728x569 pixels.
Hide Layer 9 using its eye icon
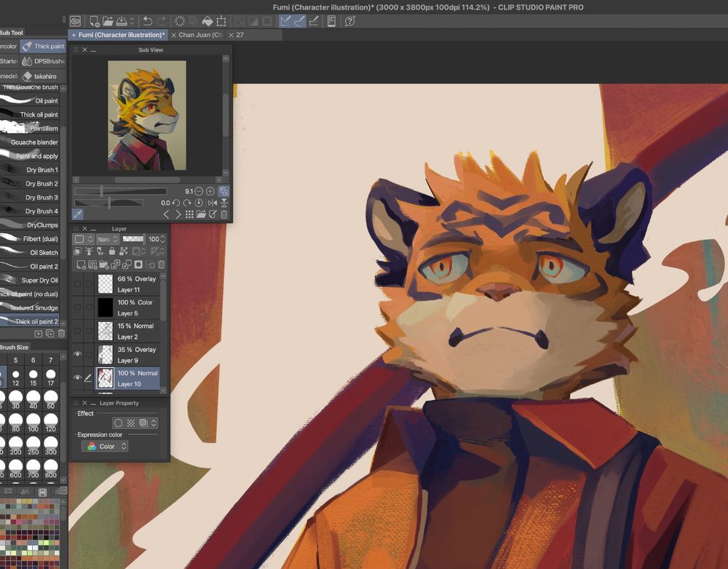(78, 355)
